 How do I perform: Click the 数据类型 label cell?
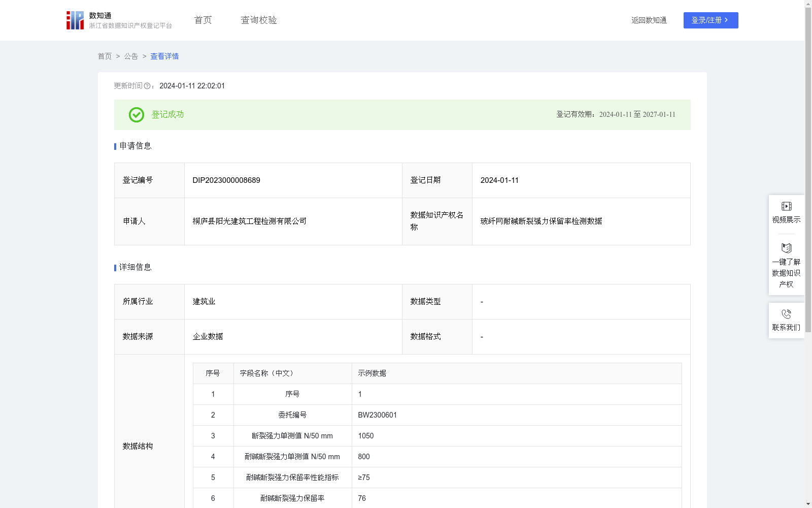click(437, 302)
